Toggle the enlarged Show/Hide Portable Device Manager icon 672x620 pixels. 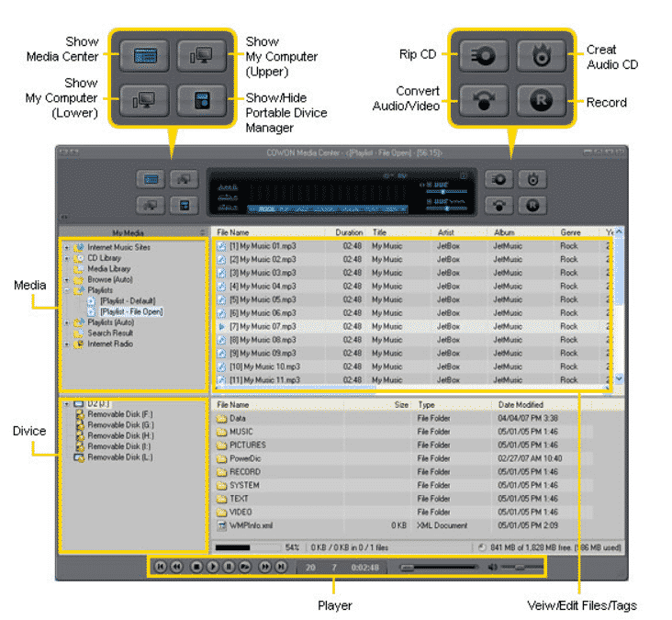coord(201,99)
